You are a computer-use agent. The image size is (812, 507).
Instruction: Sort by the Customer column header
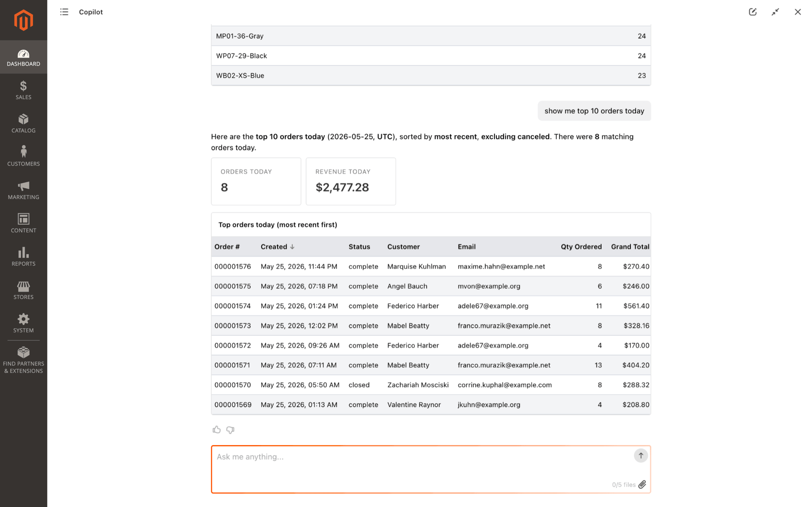pyautogui.click(x=403, y=247)
